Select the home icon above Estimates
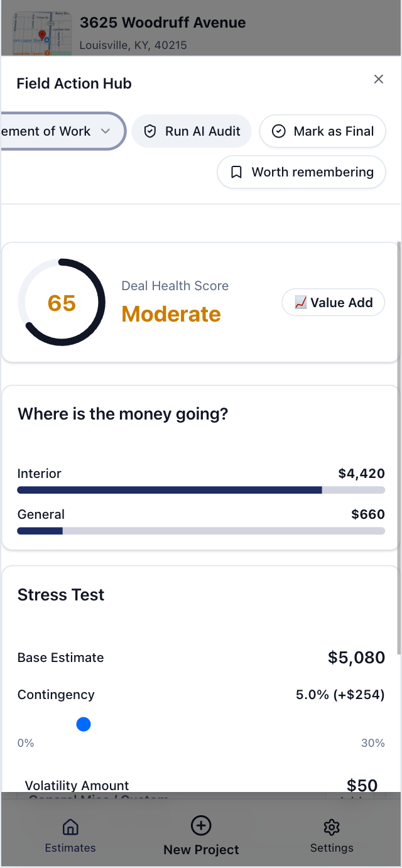 point(70,827)
